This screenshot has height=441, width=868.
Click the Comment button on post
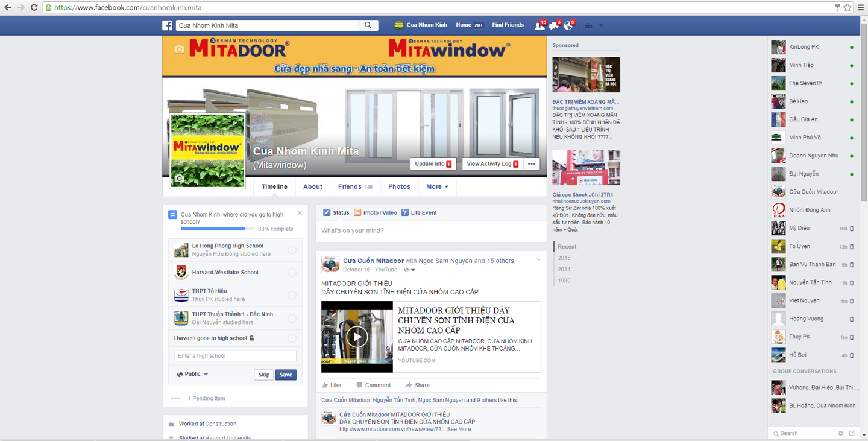(374, 385)
